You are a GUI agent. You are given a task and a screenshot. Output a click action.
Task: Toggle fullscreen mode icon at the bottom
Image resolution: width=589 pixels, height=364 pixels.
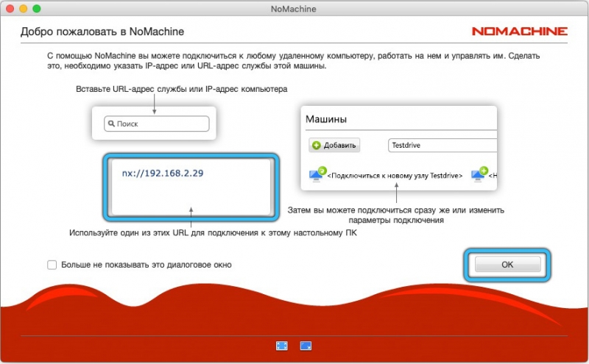click(282, 346)
